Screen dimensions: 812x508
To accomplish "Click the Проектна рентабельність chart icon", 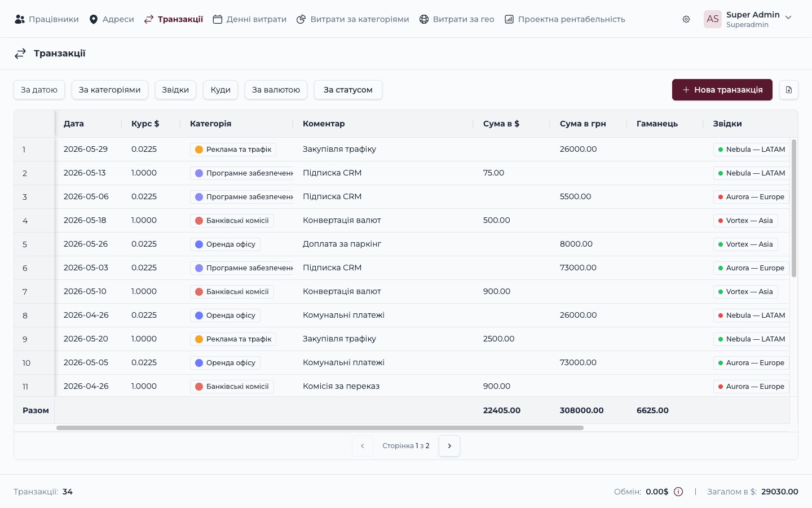I will pyautogui.click(x=509, y=19).
